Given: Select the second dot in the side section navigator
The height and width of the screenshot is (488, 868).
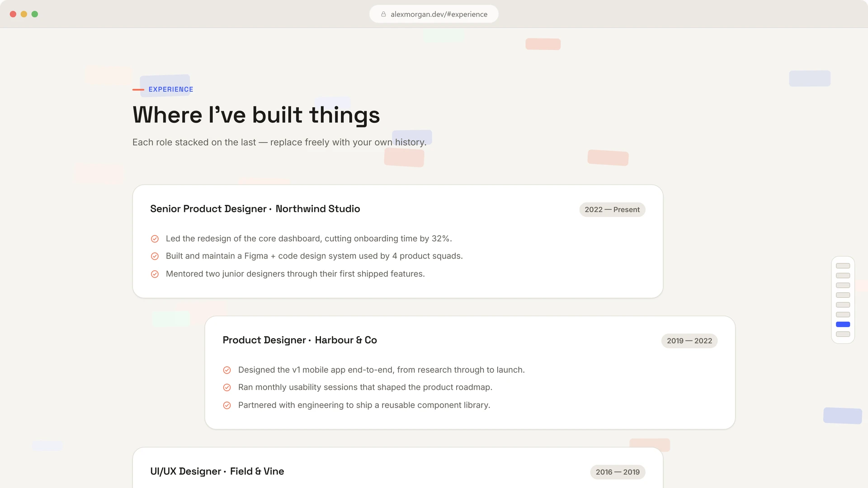Looking at the screenshot, I should point(843,276).
